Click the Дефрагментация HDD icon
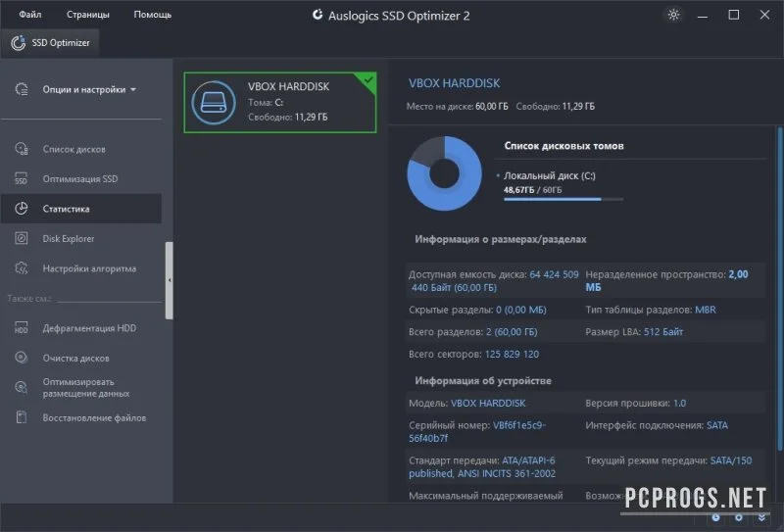Image resolution: width=784 pixels, height=532 pixels. [21, 328]
